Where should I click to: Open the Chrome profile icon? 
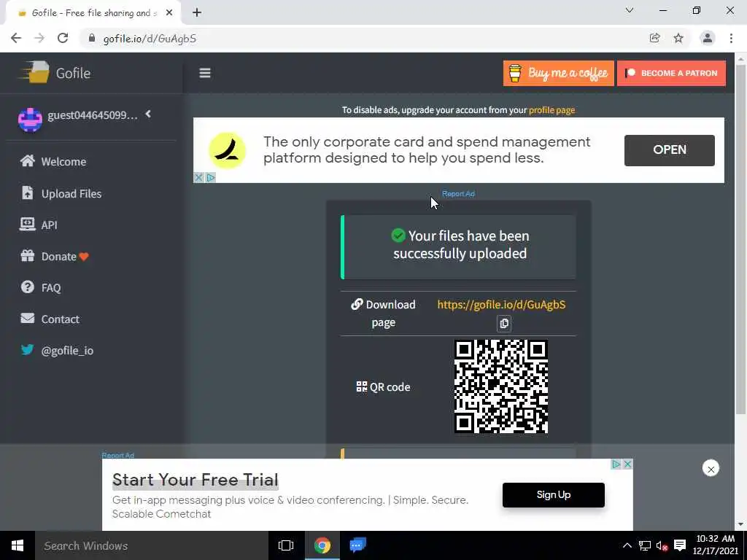pos(708,38)
